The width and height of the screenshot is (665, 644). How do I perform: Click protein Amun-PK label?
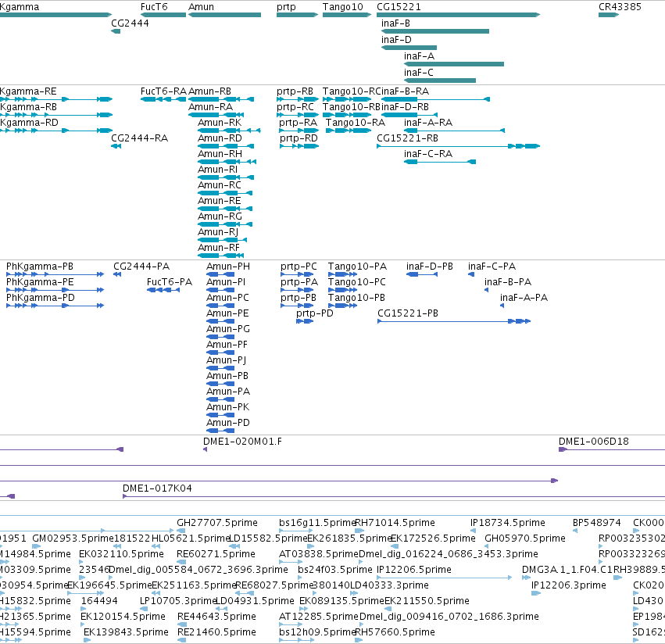(x=227, y=407)
